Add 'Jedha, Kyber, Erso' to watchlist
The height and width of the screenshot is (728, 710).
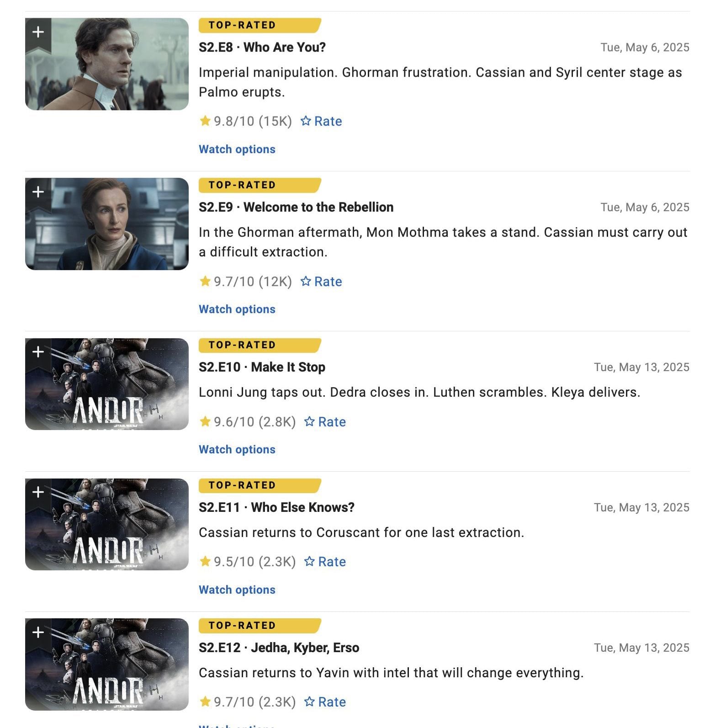pyautogui.click(x=38, y=633)
